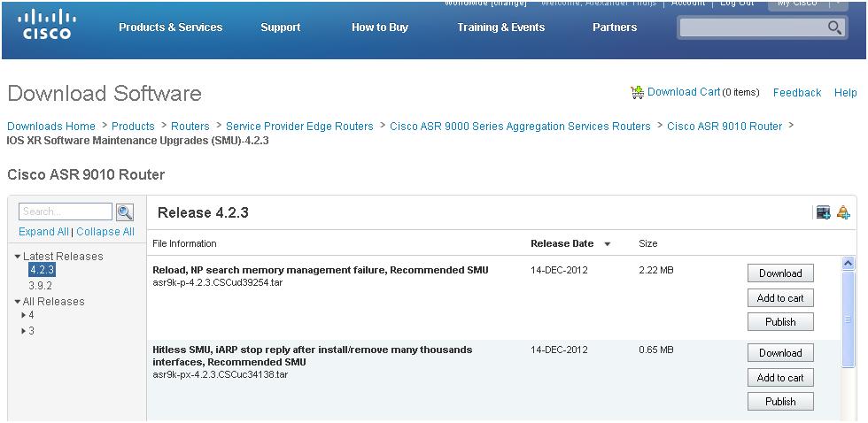This screenshot has width=868, height=423.
Task: Open the Training & Events menu
Action: pyautogui.click(x=501, y=27)
